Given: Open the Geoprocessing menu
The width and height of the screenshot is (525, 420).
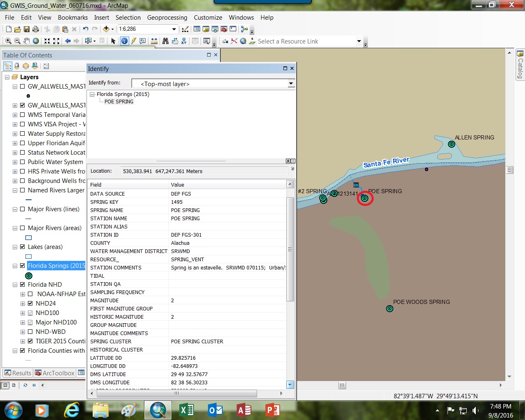Looking at the screenshot, I should (x=167, y=18).
